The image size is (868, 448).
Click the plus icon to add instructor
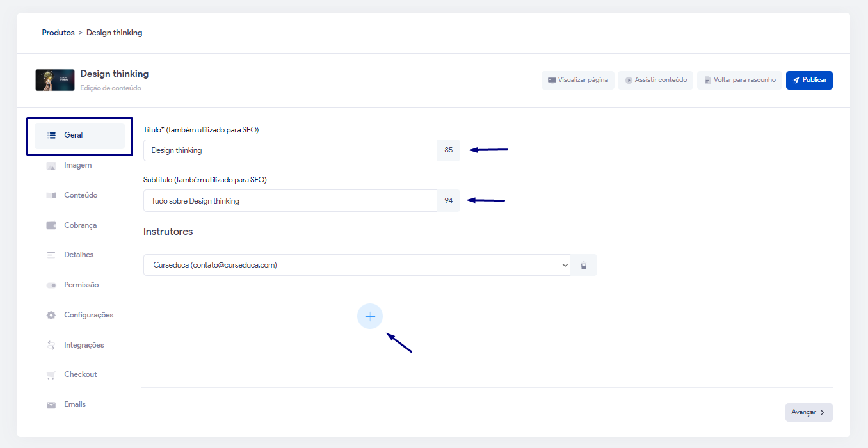click(370, 316)
